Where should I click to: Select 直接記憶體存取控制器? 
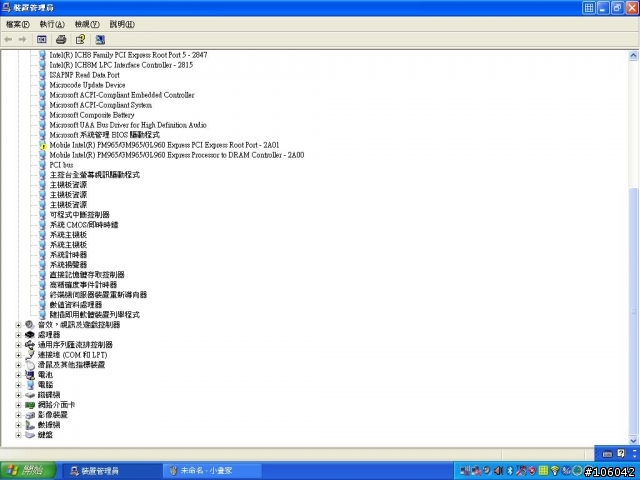point(87,275)
